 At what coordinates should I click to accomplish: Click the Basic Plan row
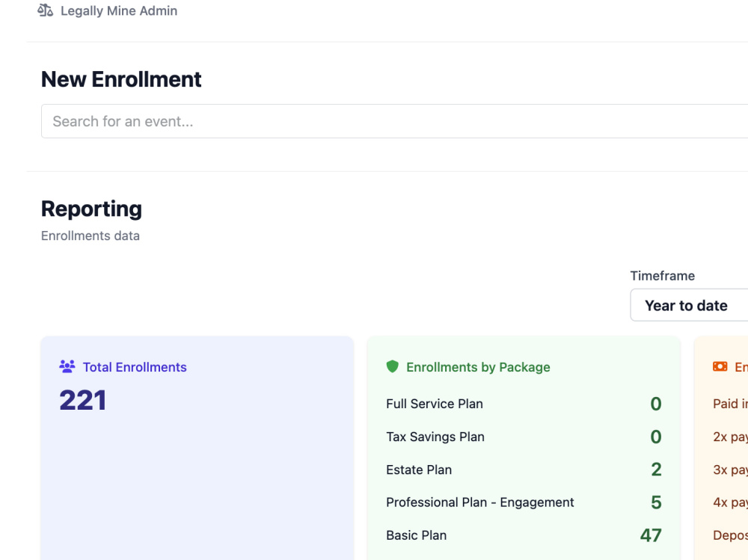(x=524, y=535)
